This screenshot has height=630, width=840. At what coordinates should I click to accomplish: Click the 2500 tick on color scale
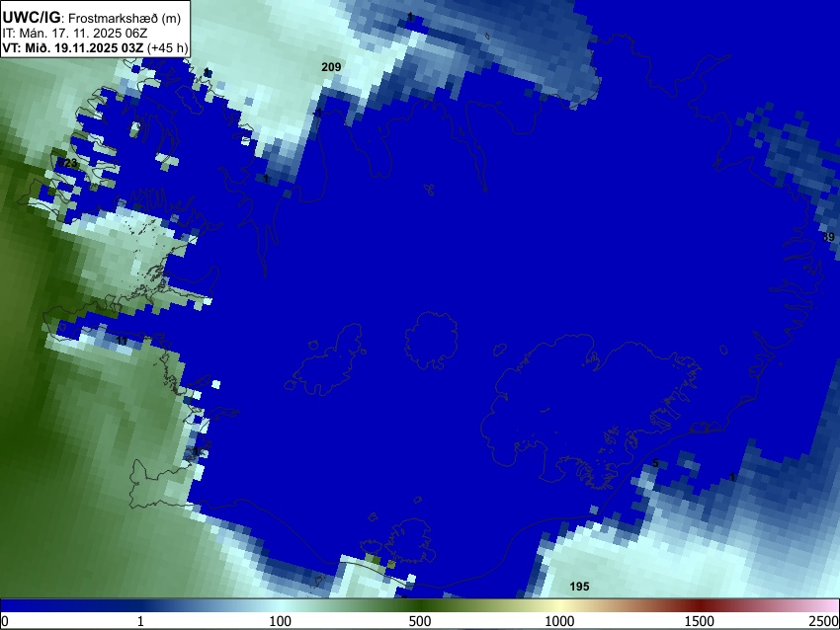(824, 621)
